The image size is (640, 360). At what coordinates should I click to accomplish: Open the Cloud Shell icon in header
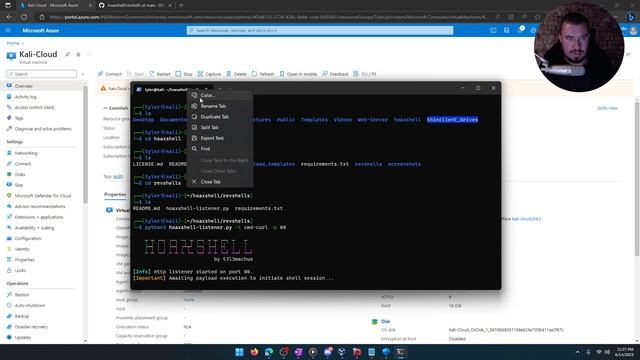click(493, 30)
